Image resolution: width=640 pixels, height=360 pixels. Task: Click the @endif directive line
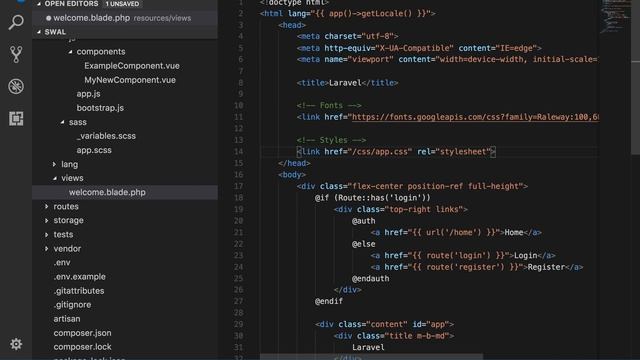[329, 301]
